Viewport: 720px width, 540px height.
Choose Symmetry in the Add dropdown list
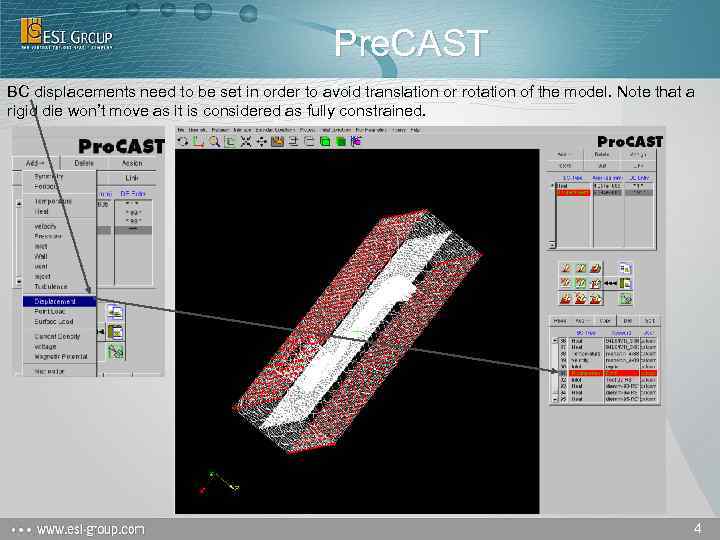tap(48, 176)
